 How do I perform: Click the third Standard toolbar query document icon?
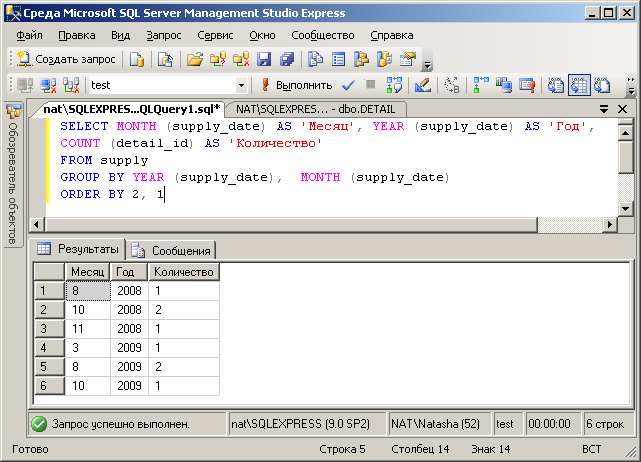pyautogui.click(x=166, y=59)
